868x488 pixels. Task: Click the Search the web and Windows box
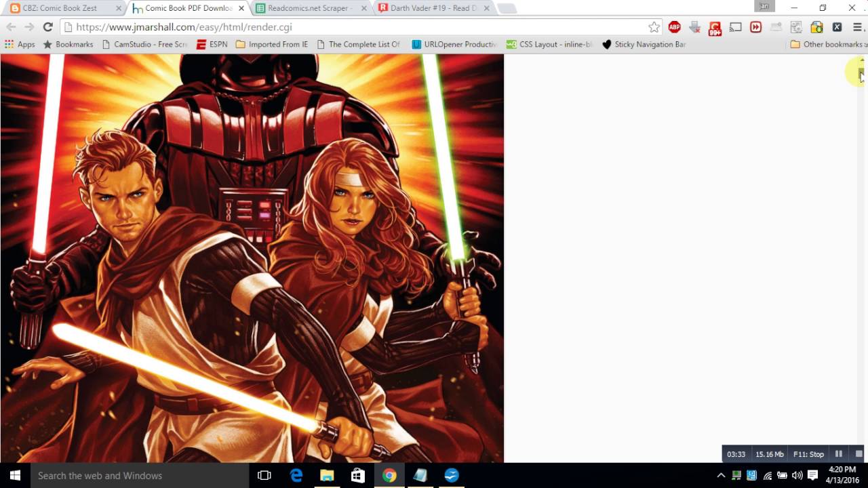click(x=140, y=475)
